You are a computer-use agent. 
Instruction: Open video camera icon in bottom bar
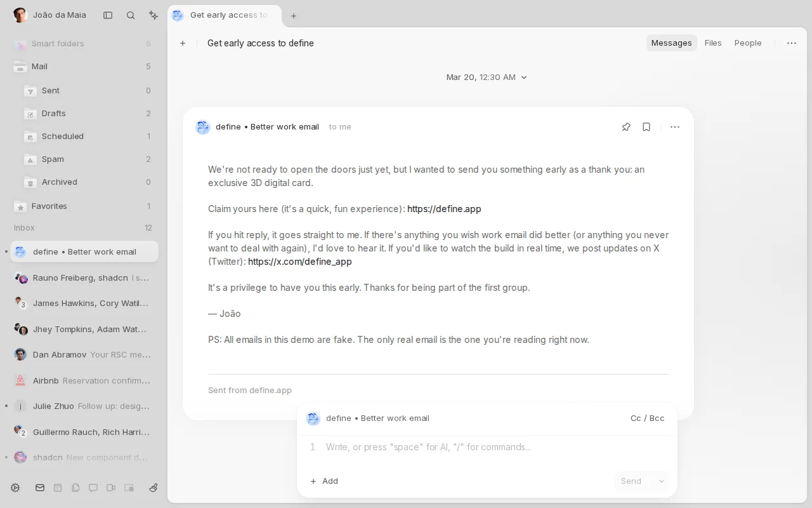(111, 488)
